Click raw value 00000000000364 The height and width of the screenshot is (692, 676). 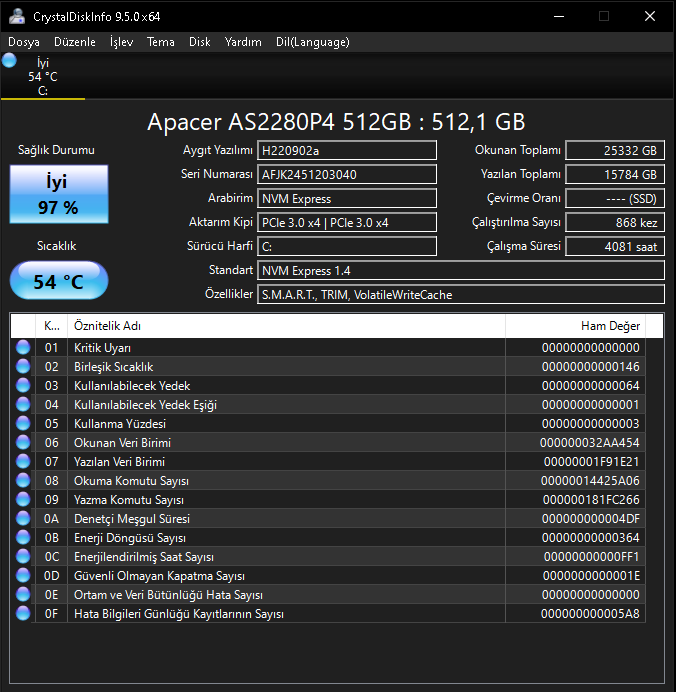click(590, 538)
